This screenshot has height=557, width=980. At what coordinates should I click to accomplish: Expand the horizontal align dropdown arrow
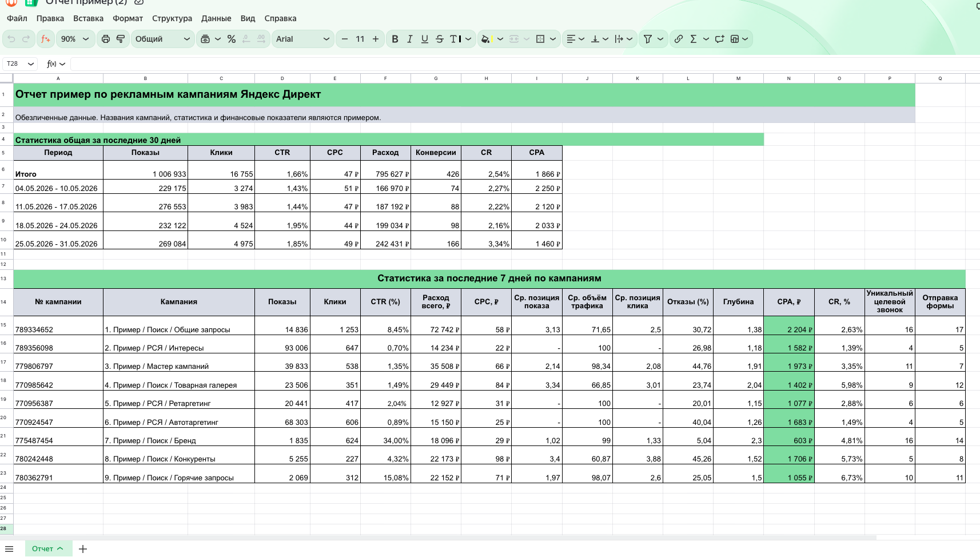coord(581,39)
